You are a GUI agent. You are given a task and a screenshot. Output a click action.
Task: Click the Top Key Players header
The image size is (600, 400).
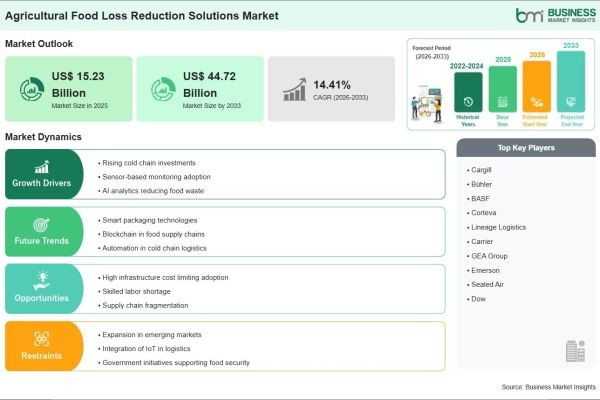pyautogui.click(x=526, y=148)
